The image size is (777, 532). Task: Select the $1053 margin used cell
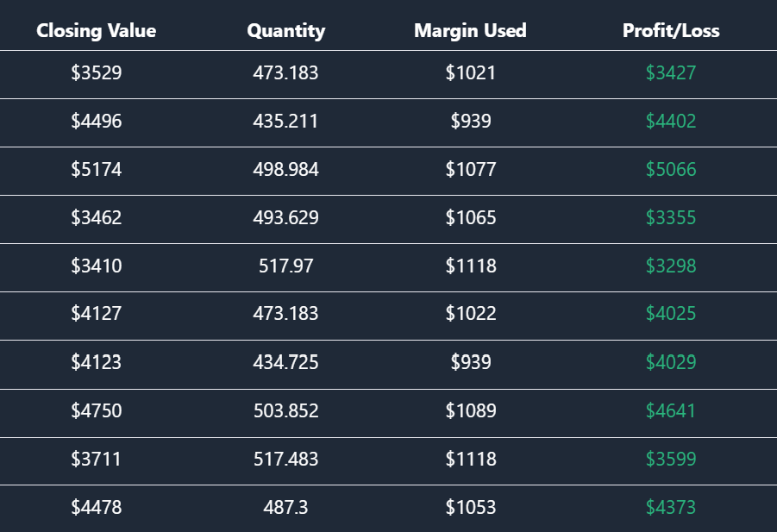point(471,508)
